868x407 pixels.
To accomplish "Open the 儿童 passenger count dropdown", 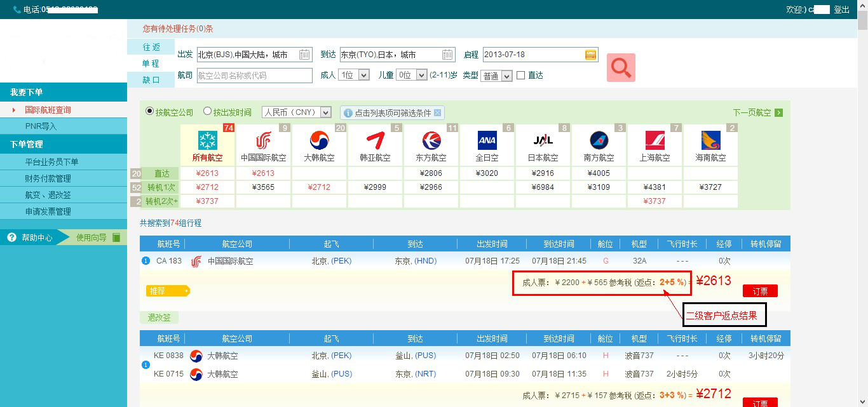I will 411,75.
